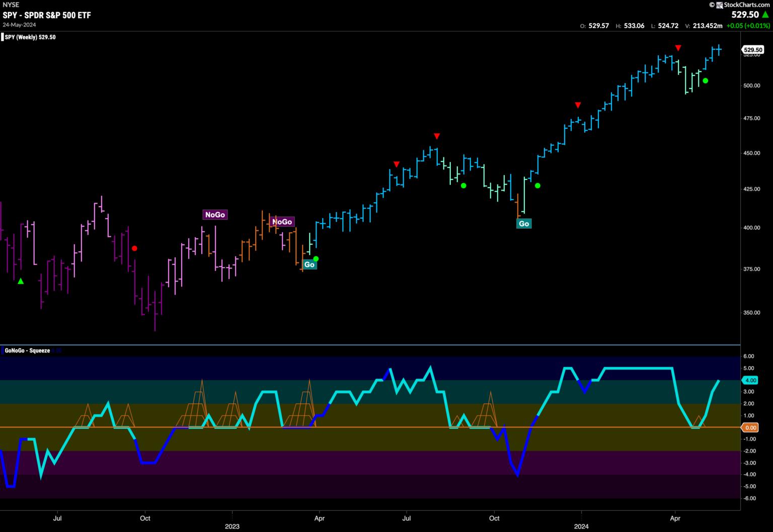The height and width of the screenshot is (532, 773).
Task: Click the orange 0.00 tag on oscillator axis
Action: 750,427
